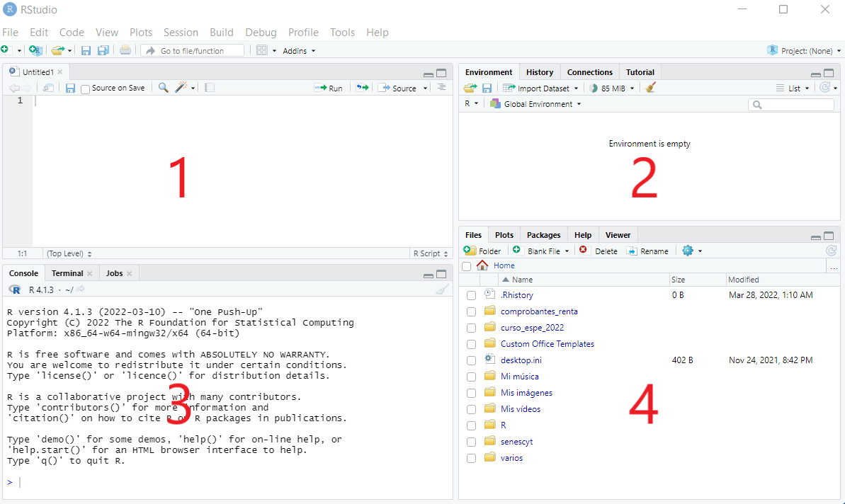845x504 pixels.
Task: Open the find/replace magnifier in editor
Action: click(164, 88)
